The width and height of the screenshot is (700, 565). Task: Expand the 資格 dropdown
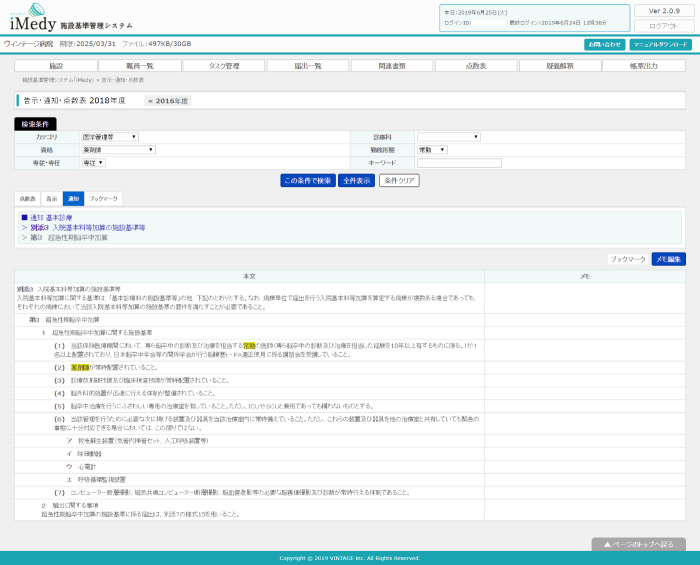point(119,149)
